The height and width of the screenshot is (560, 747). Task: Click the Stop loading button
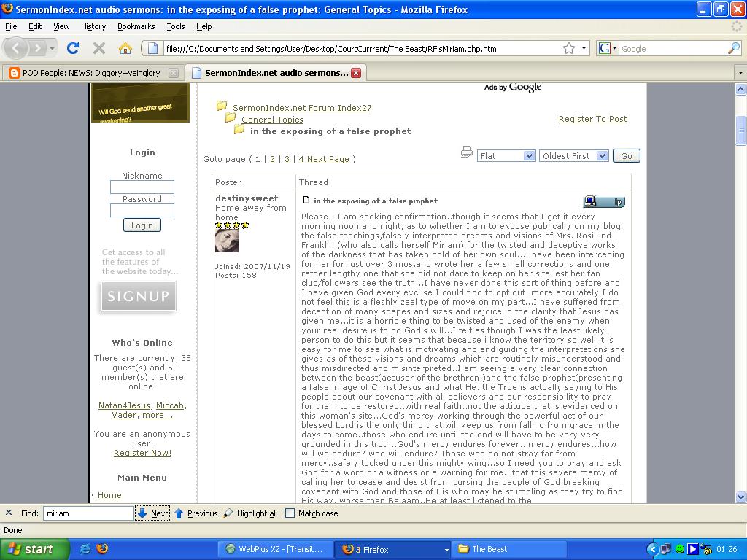[99, 48]
